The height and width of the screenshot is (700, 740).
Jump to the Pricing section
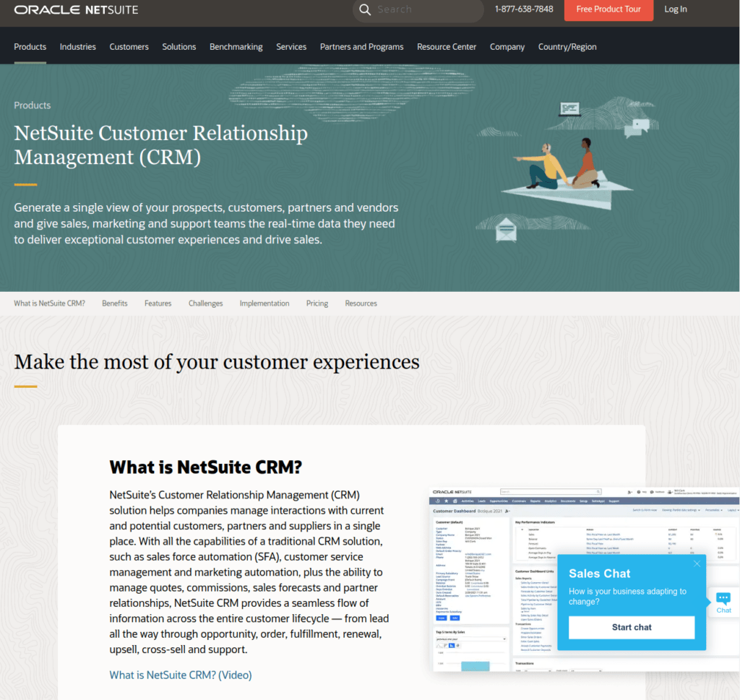coord(317,303)
